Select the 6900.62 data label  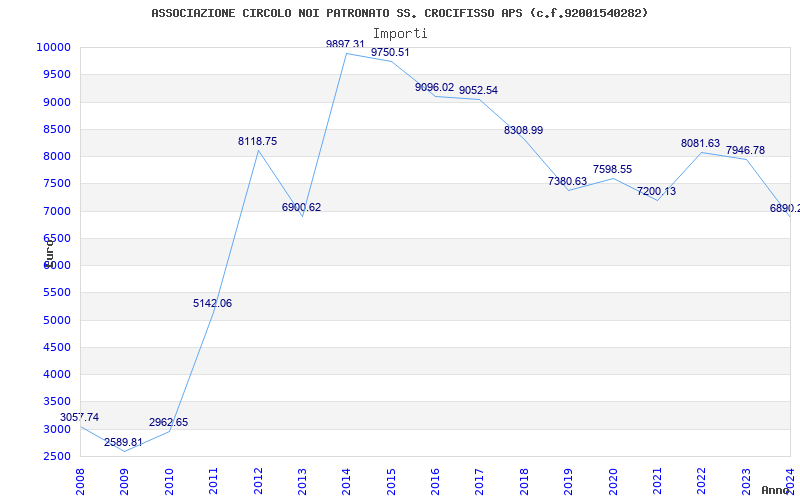pos(302,207)
